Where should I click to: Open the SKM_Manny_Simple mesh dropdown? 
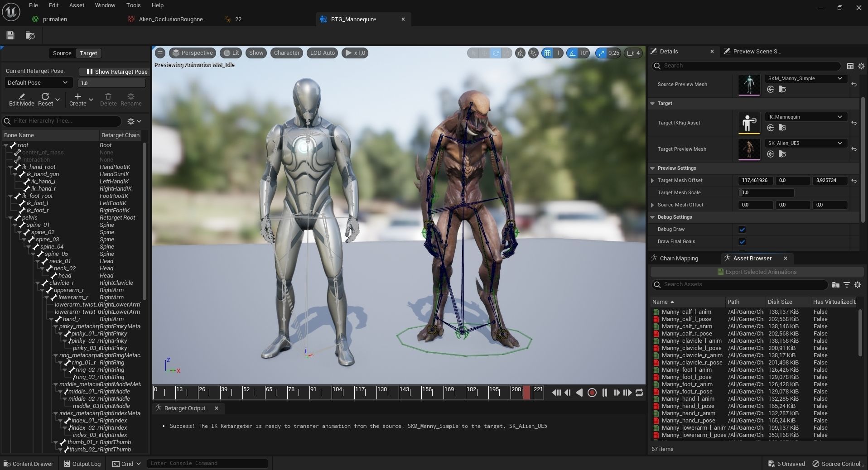point(805,78)
